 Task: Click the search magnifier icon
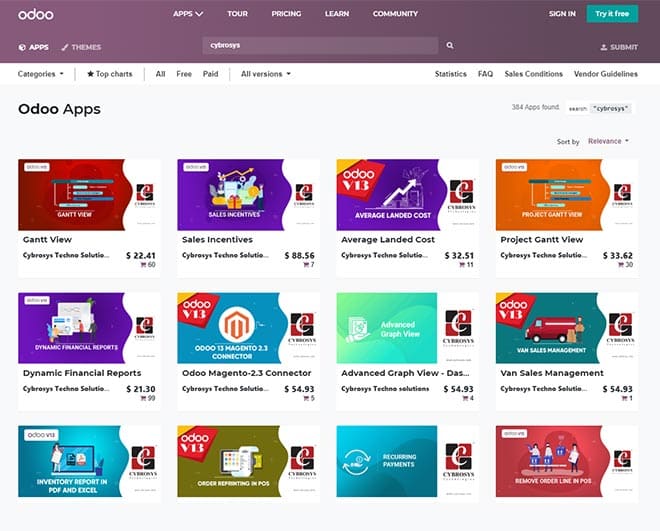pyautogui.click(x=450, y=46)
